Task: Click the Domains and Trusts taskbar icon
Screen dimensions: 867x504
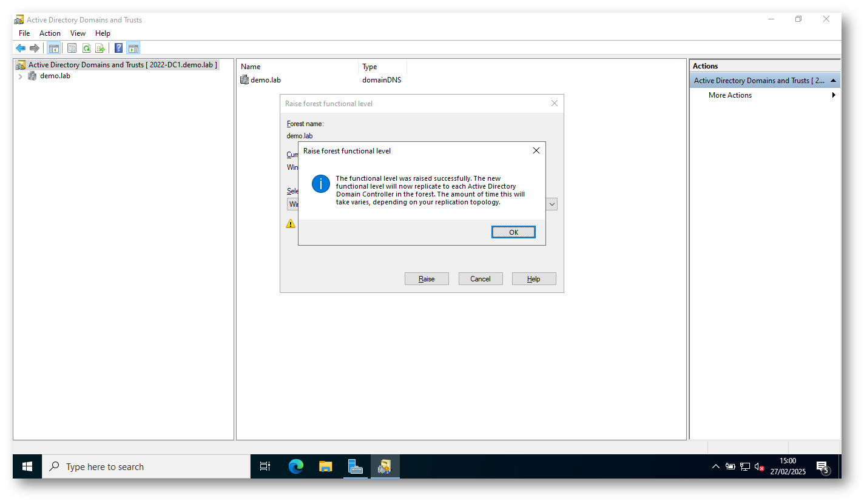Action: (385, 466)
